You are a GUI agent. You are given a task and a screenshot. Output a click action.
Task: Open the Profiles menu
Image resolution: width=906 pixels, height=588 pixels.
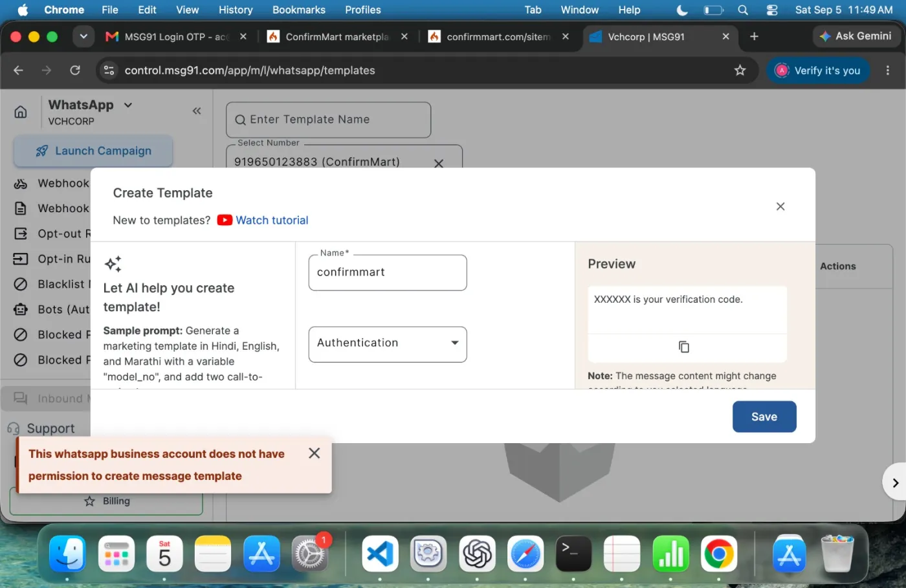[x=363, y=10]
